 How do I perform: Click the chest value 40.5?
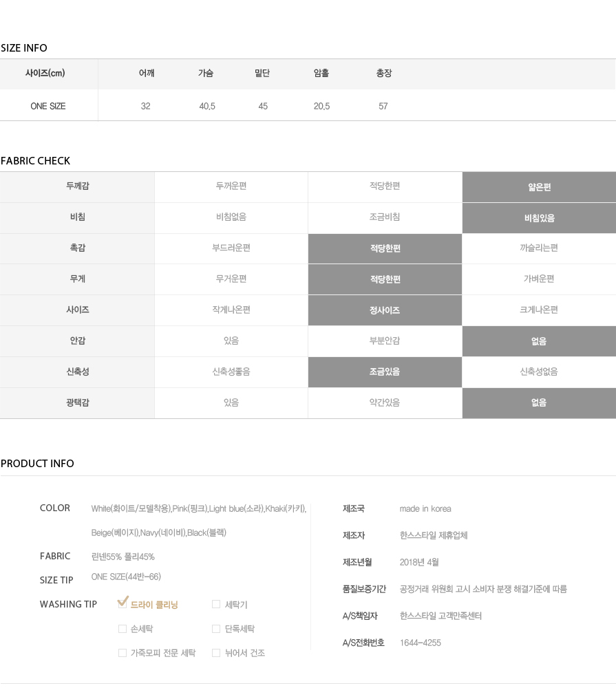(207, 106)
